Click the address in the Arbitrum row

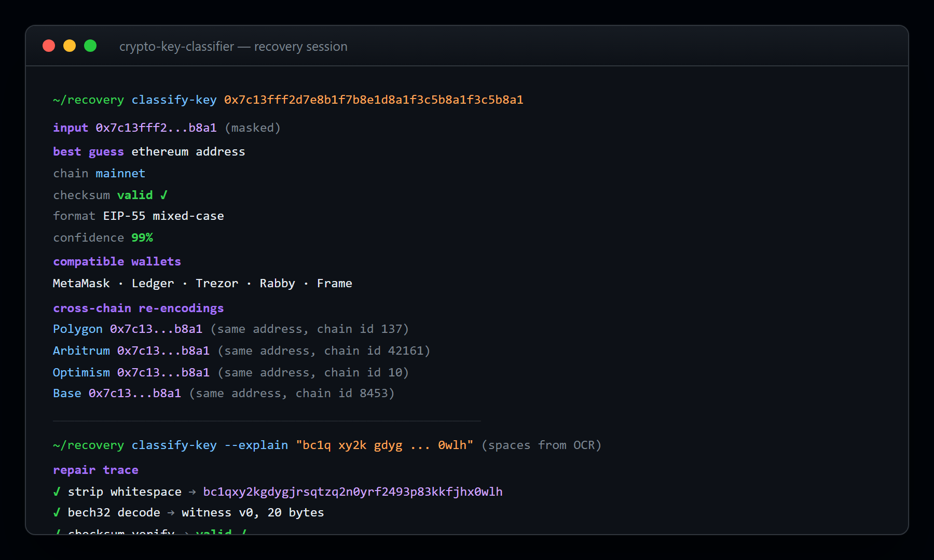[163, 351]
